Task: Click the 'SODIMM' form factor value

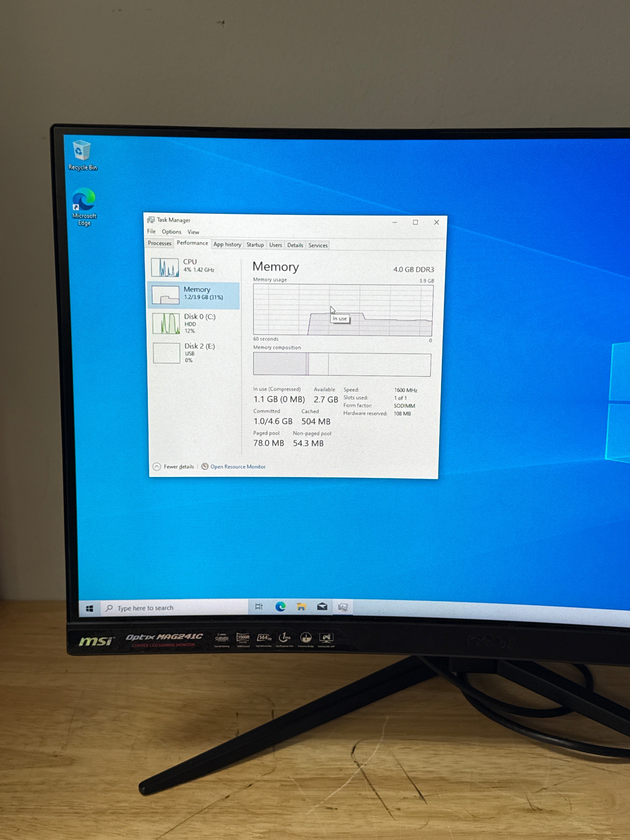Action: (404, 406)
